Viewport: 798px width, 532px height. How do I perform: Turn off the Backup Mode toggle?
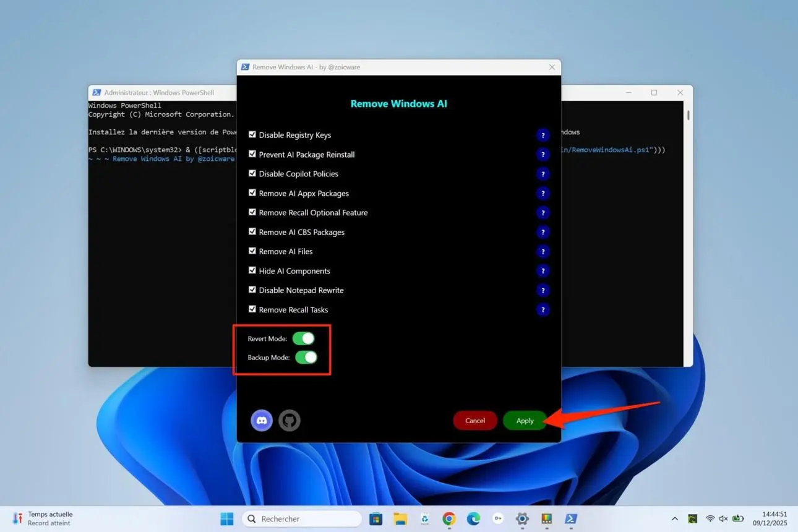tap(306, 358)
